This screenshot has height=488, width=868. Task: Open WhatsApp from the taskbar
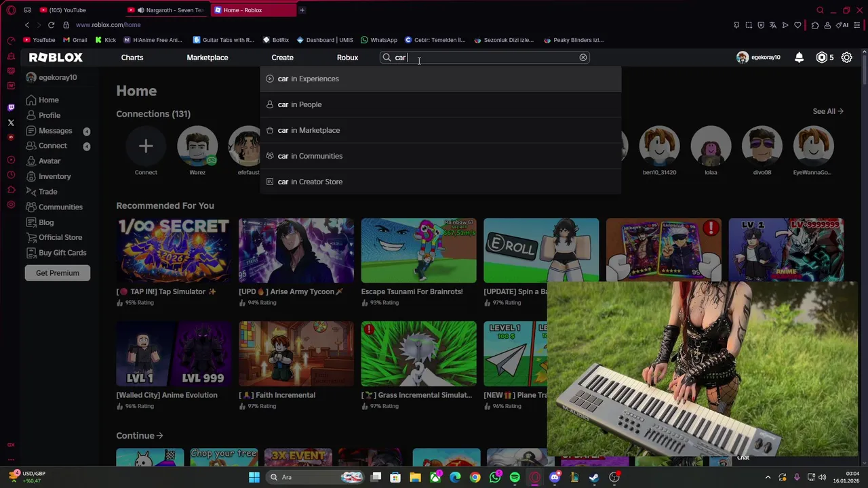[495, 477]
